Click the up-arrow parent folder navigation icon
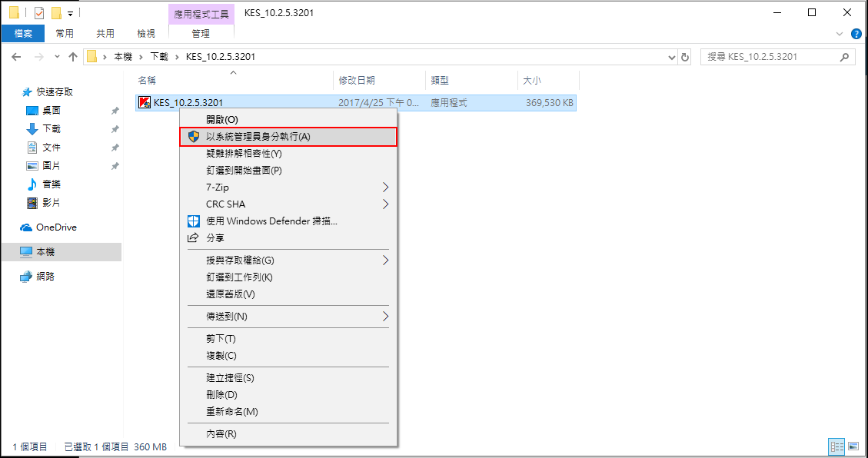Image resolution: width=868 pixels, height=458 pixels. (x=73, y=57)
